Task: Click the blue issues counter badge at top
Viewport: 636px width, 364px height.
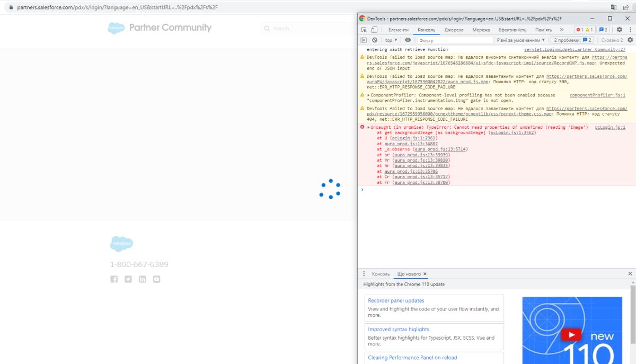Action: pos(603,30)
